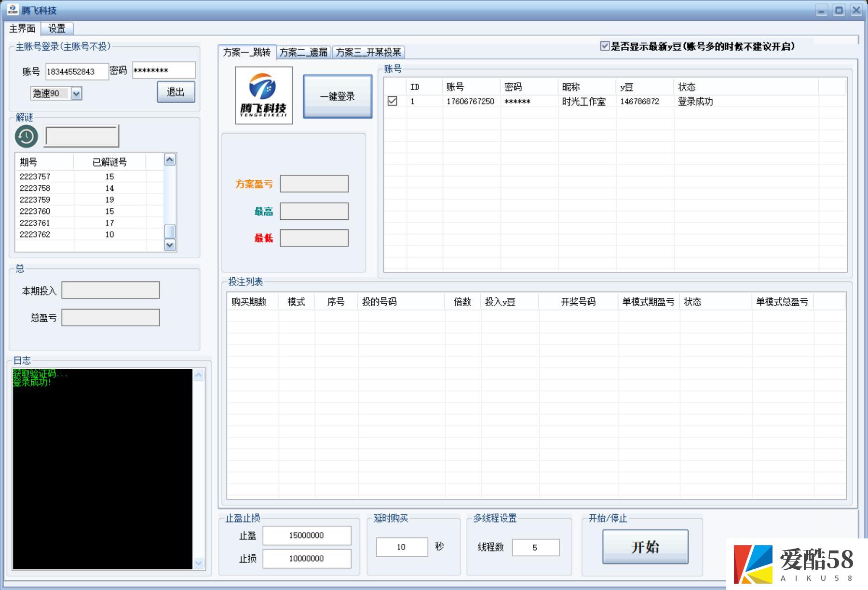Click 解谜 list scrollbar thumb
The image size is (868, 590).
click(x=170, y=231)
